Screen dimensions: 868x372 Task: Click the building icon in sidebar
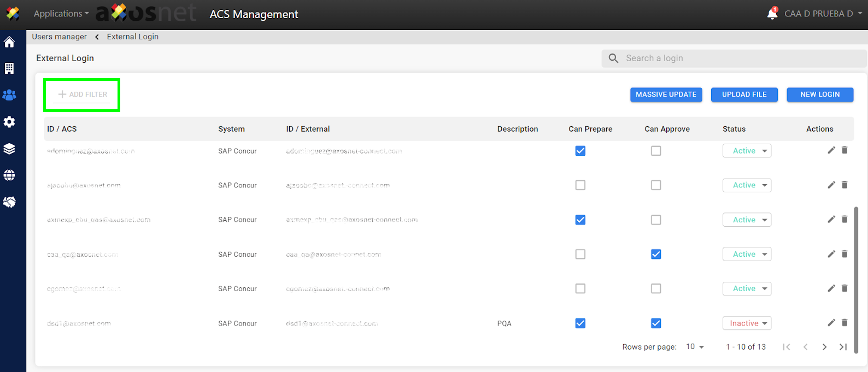(x=9, y=68)
